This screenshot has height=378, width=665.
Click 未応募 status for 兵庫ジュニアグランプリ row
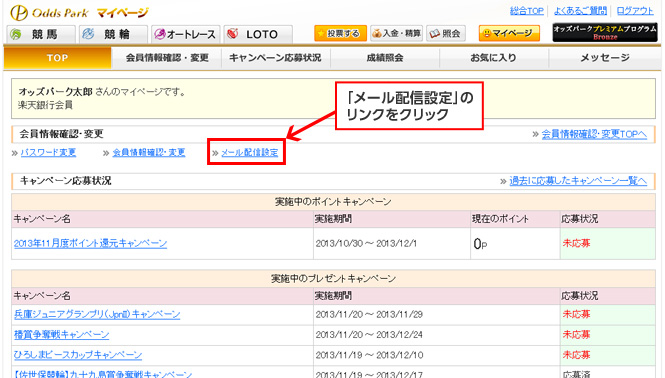click(576, 314)
